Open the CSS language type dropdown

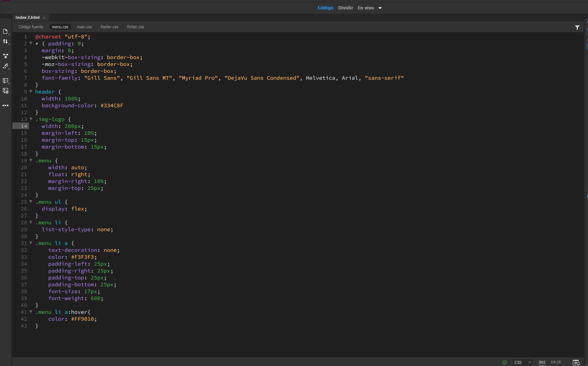click(x=523, y=362)
